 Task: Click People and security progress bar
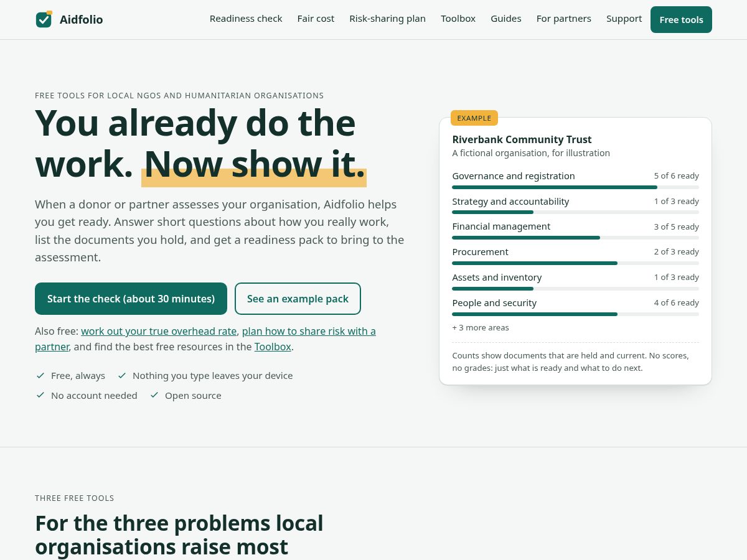pyautogui.click(x=575, y=314)
